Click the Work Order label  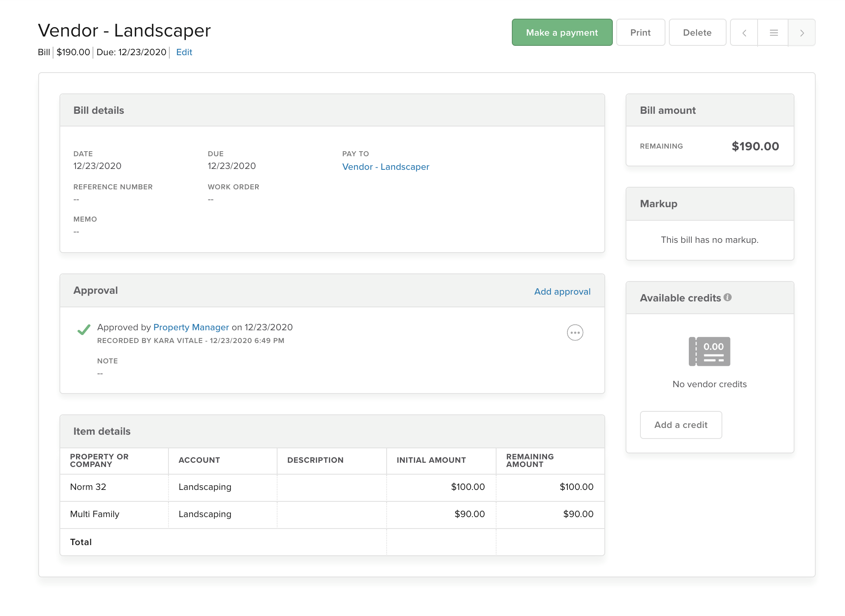233,187
